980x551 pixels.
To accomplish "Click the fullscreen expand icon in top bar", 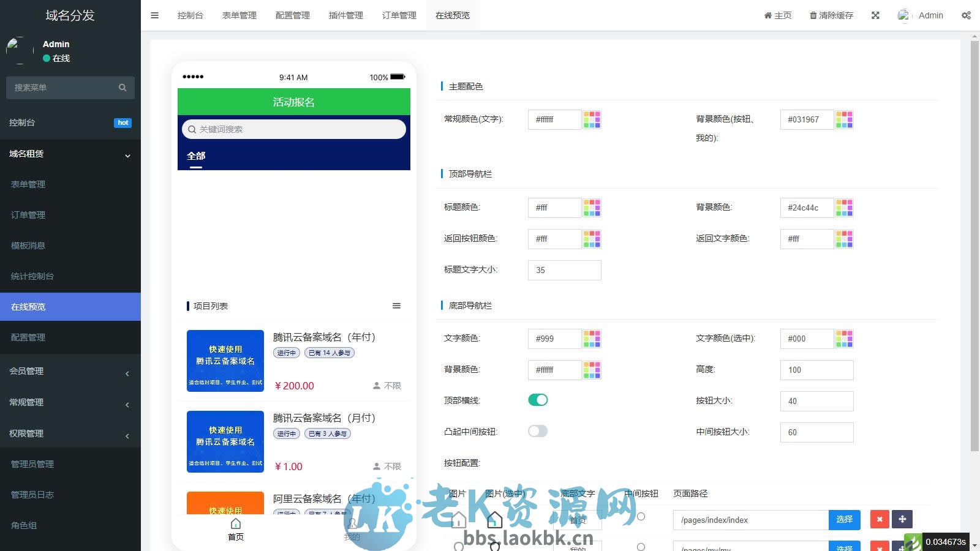I will click(875, 15).
